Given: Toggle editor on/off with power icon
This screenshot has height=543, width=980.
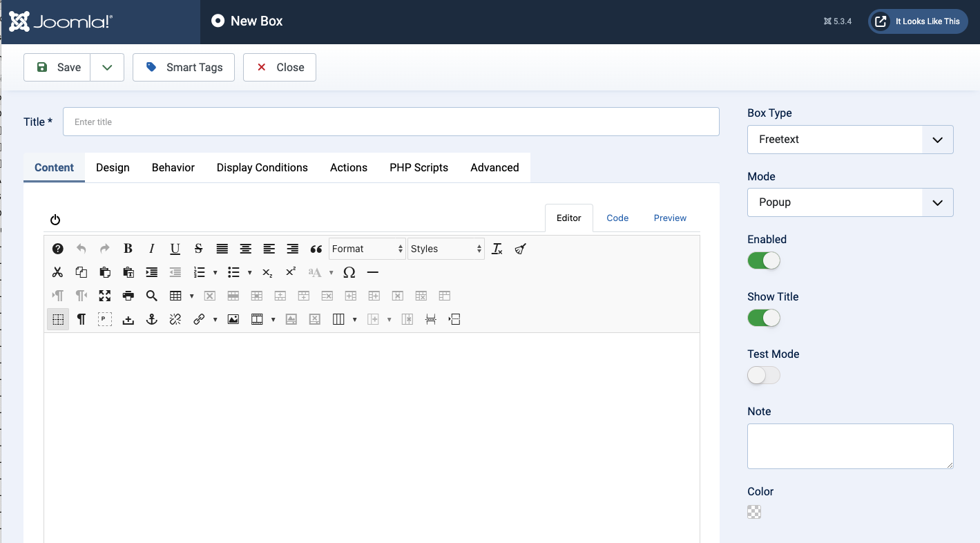Looking at the screenshot, I should tap(55, 220).
